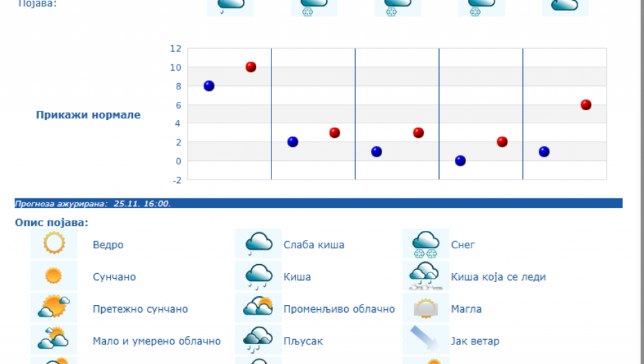The height and width of the screenshot is (364, 644).
Task: Open the Прикажи нормале link
Action: [x=88, y=115]
